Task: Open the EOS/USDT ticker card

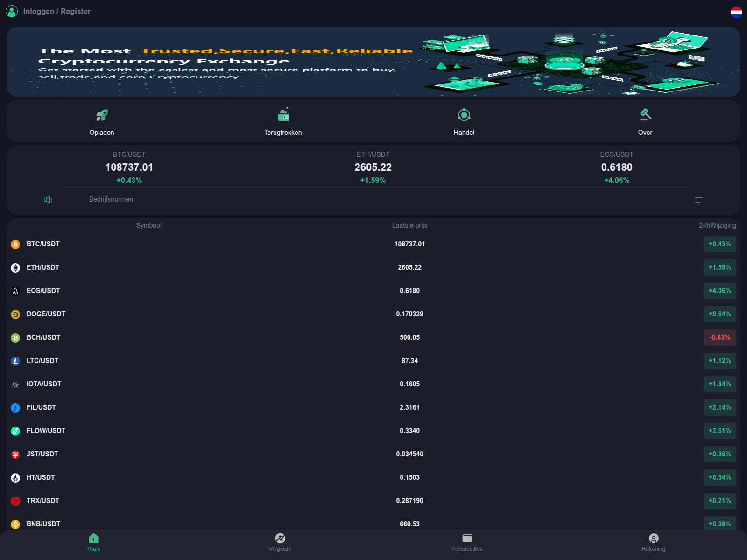Action: pyautogui.click(x=617, y=167)
